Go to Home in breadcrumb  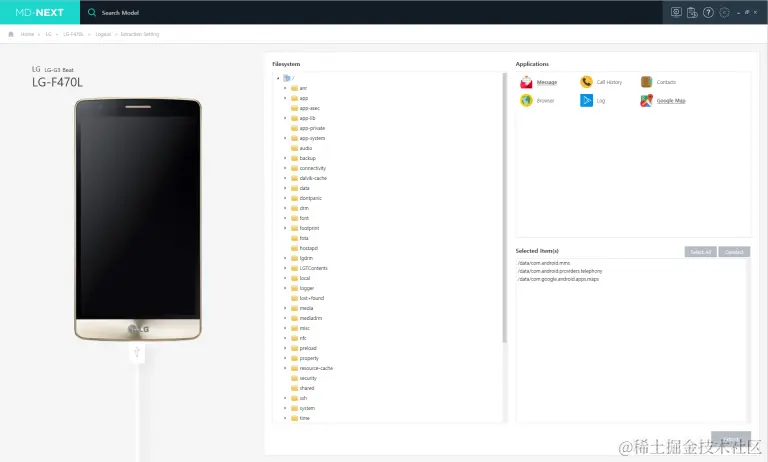[27, 34]
